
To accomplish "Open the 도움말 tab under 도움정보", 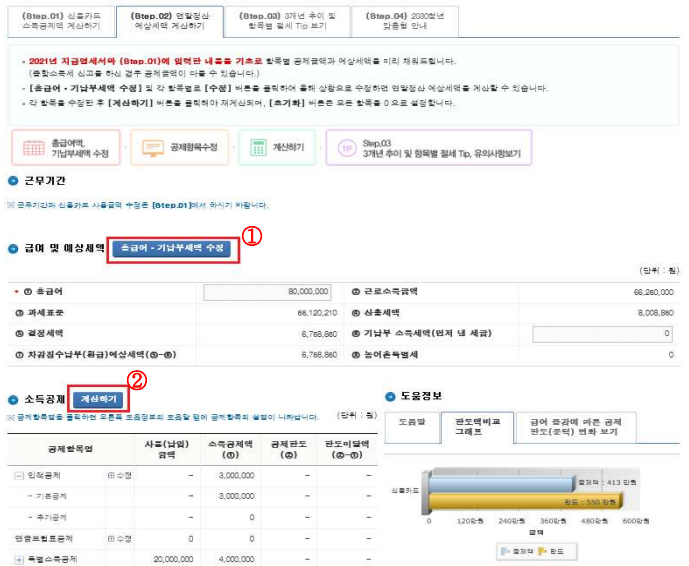I will [412, 427].
